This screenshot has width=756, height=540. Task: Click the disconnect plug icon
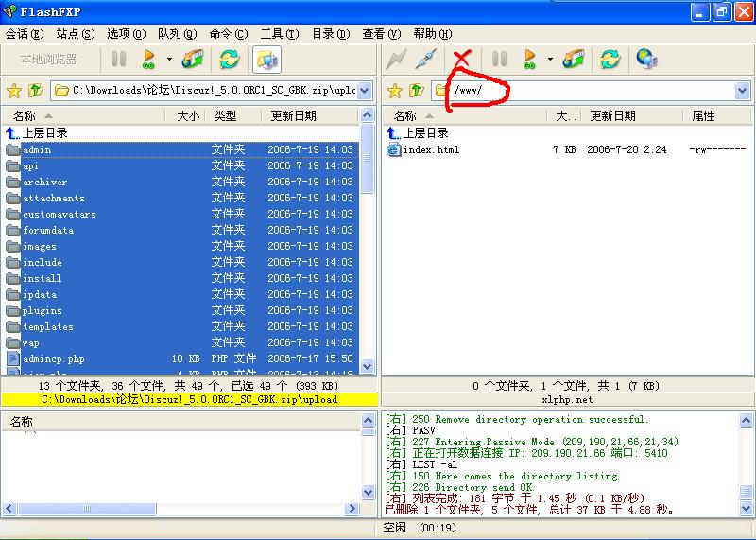click(x=426, y=60)
